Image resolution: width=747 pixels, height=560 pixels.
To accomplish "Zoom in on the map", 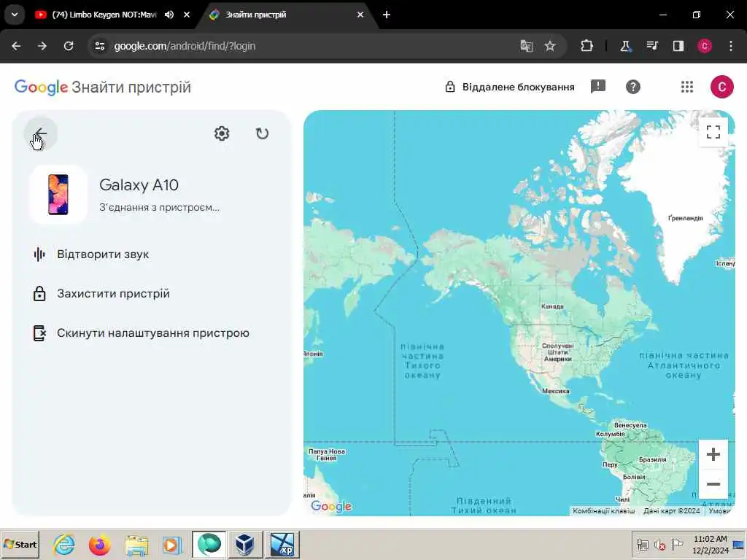I will (713, 454).
